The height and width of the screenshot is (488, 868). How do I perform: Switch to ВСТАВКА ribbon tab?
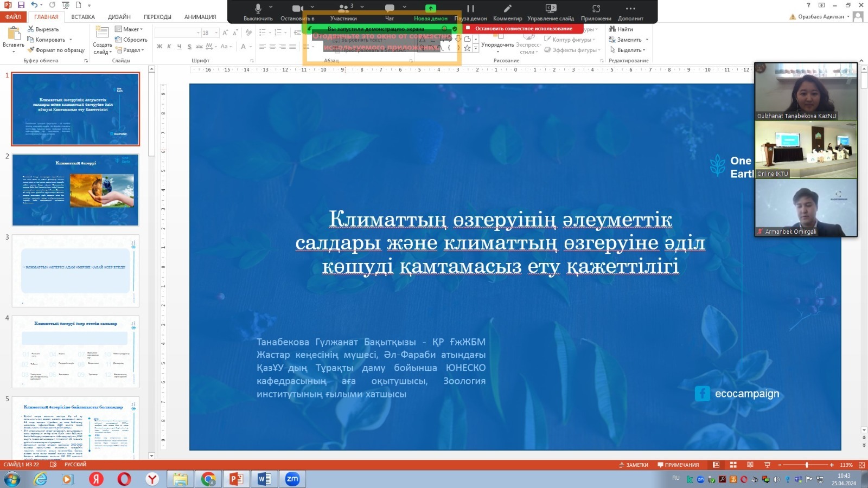click(83, 17)
